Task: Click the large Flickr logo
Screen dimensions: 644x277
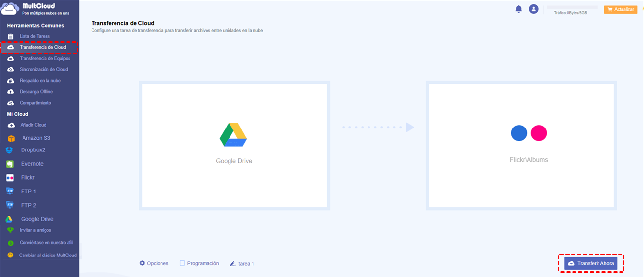Action: click(529, 133)
